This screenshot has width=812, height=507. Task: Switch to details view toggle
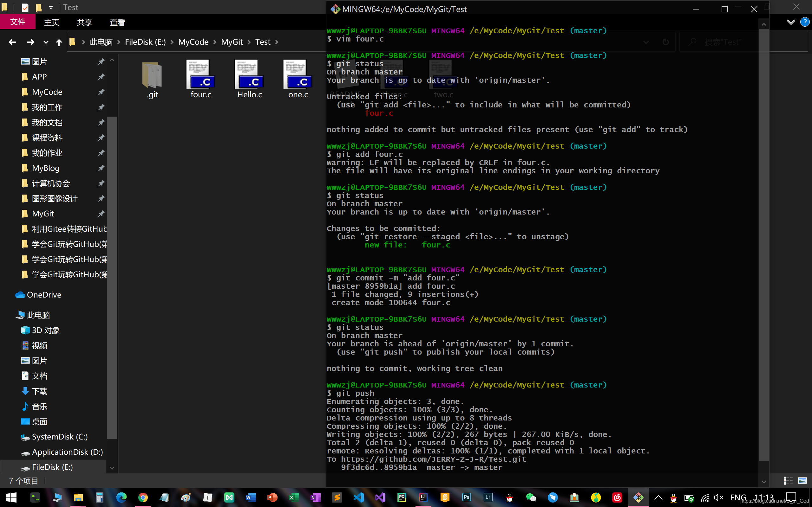(788, 480)
